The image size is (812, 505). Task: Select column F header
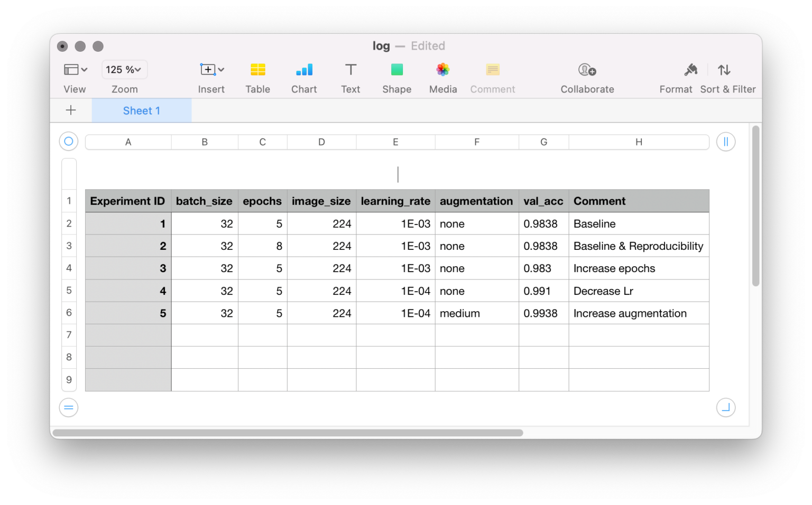coord(476,142)
